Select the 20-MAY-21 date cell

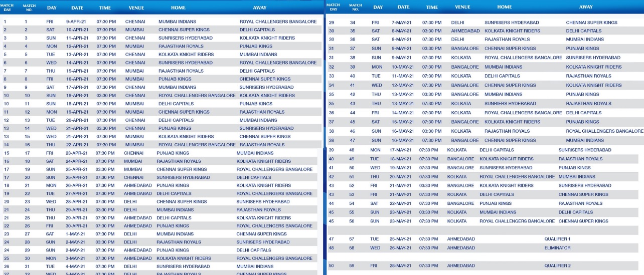click(x=400, y=176)
